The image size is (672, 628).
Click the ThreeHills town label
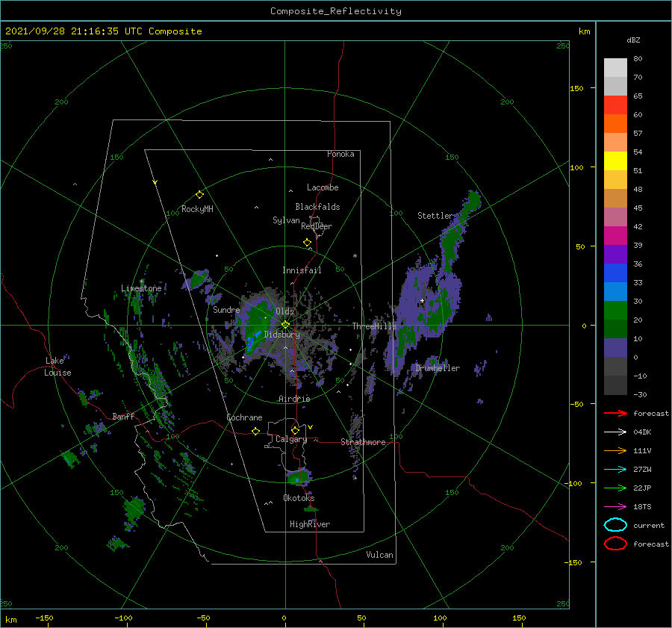[x=375, y=326]
